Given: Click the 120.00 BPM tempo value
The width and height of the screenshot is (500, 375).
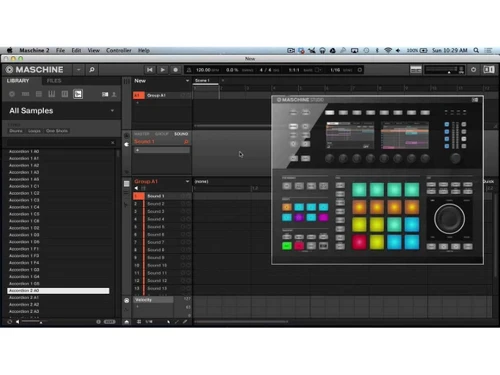Looking at the screenshot, I should [x=203, y=70].
